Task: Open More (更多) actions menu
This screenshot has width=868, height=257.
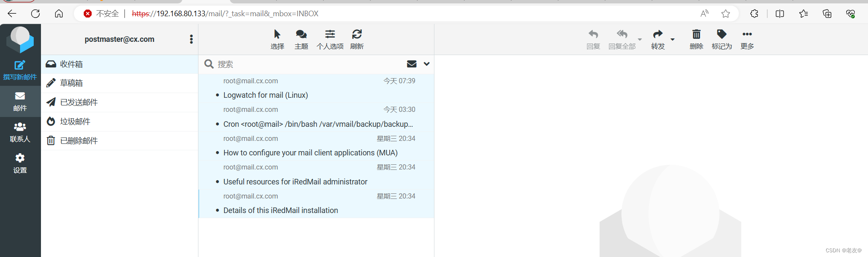Action: 747,39
